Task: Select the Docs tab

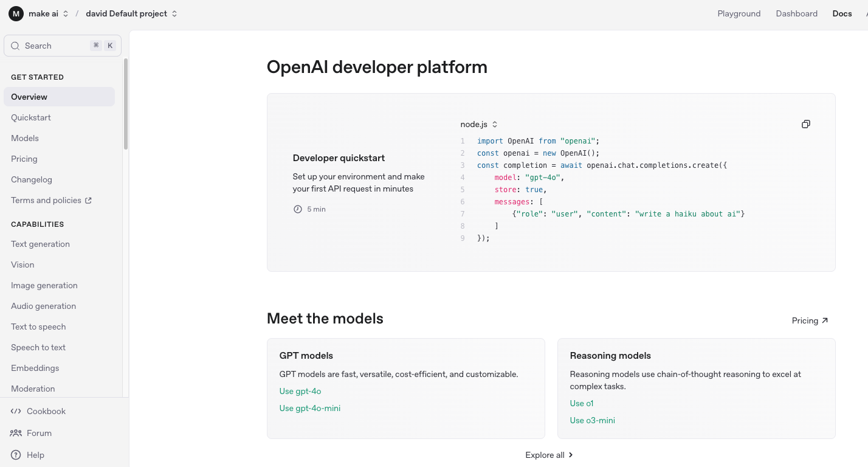Action: pyautogui.click(x=842, y=13)
